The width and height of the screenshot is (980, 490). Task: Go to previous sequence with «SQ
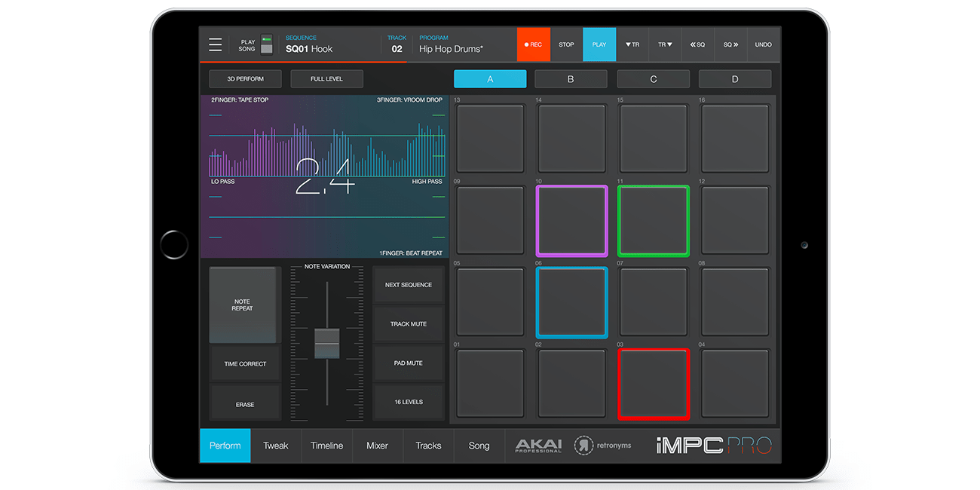coord(697,44)
